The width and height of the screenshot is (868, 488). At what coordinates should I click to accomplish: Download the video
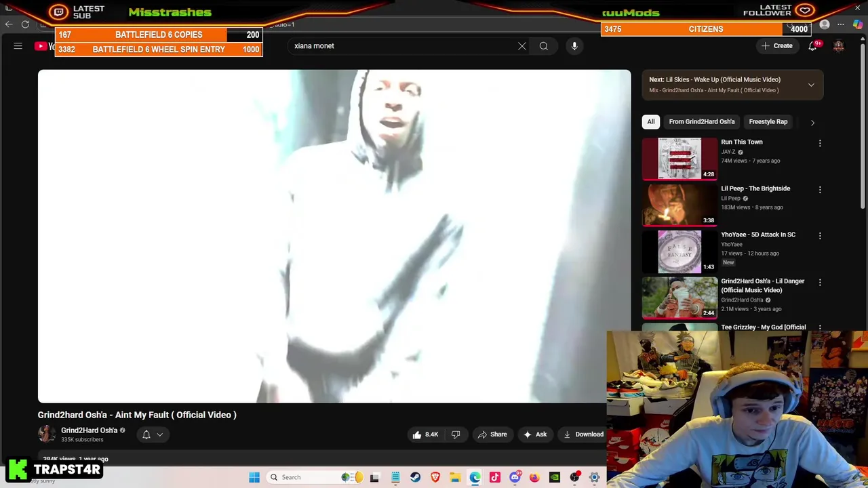pos(584,434)
